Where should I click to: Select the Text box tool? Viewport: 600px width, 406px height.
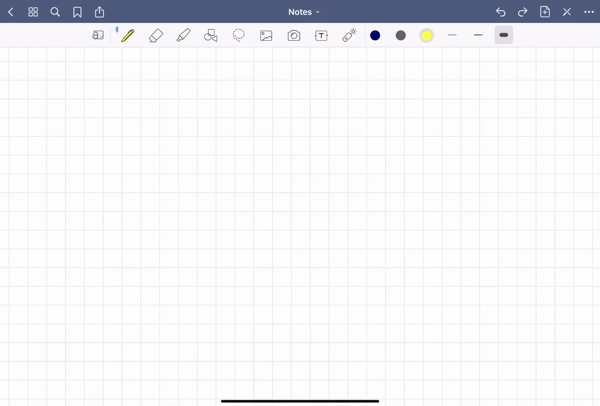tap(321, 35)
